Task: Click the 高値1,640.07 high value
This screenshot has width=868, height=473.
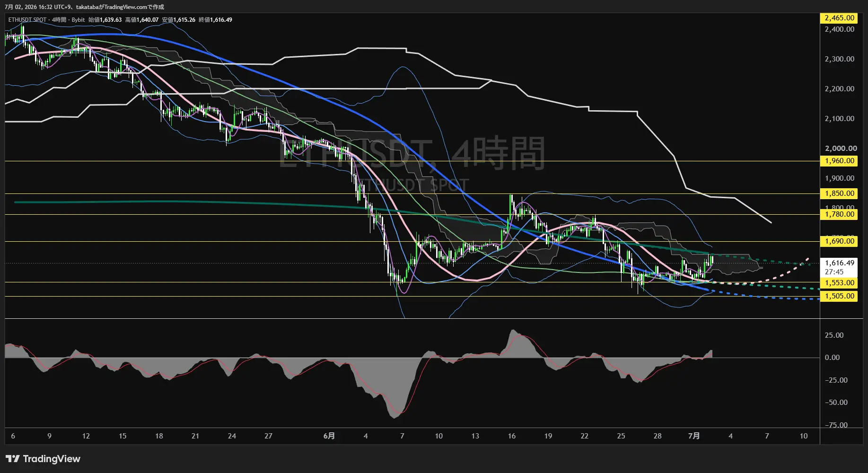Action: (x=142, y=20)
